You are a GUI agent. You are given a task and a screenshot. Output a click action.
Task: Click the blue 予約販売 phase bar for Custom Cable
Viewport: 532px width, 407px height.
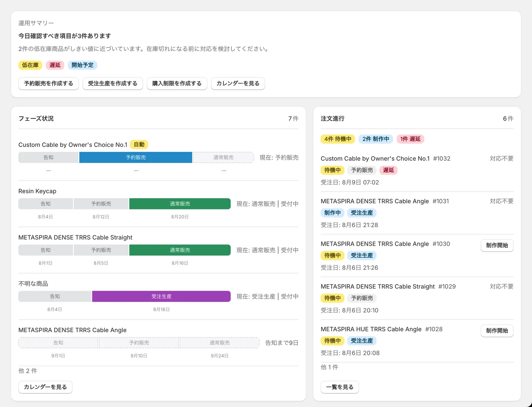[136, 157]
